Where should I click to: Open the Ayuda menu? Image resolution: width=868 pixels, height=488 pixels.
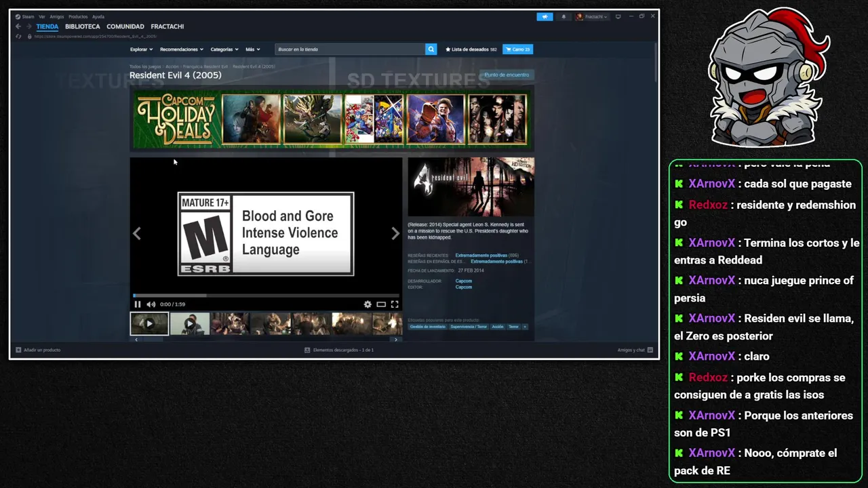98,17
